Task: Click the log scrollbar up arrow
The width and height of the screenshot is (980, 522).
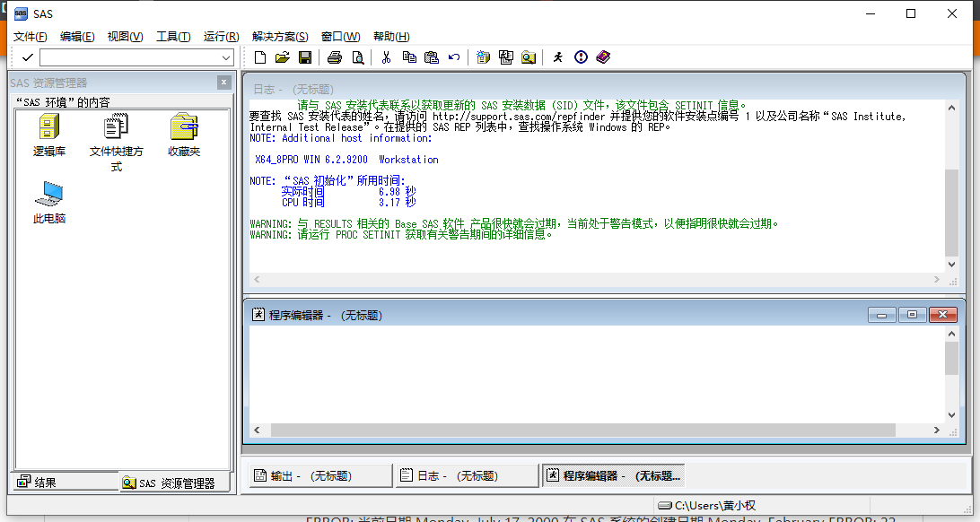Action: click(951, 108)
